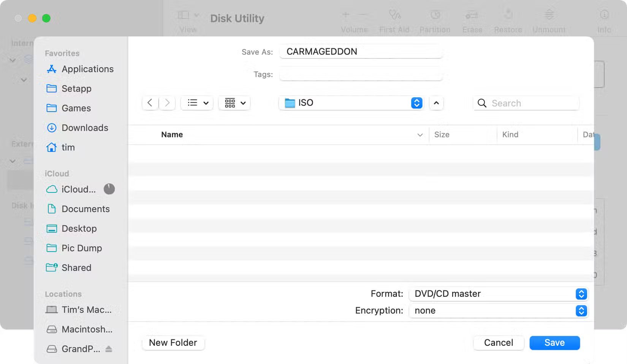The width and height of the screenshot is (627, 364).
Task: Click the Save button
Action: point(554,343)
